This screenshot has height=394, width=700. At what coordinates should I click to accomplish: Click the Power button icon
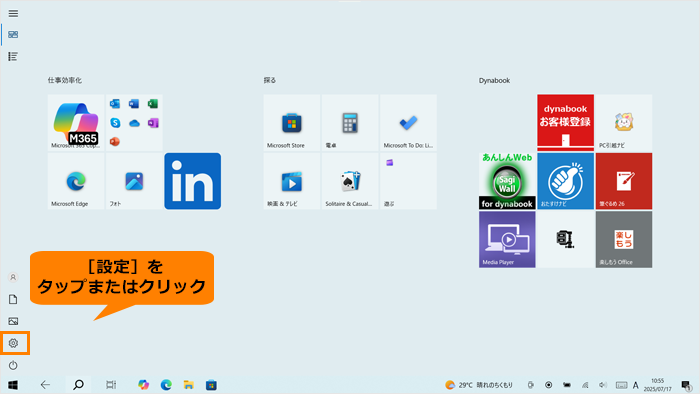[x=13, y=365]
